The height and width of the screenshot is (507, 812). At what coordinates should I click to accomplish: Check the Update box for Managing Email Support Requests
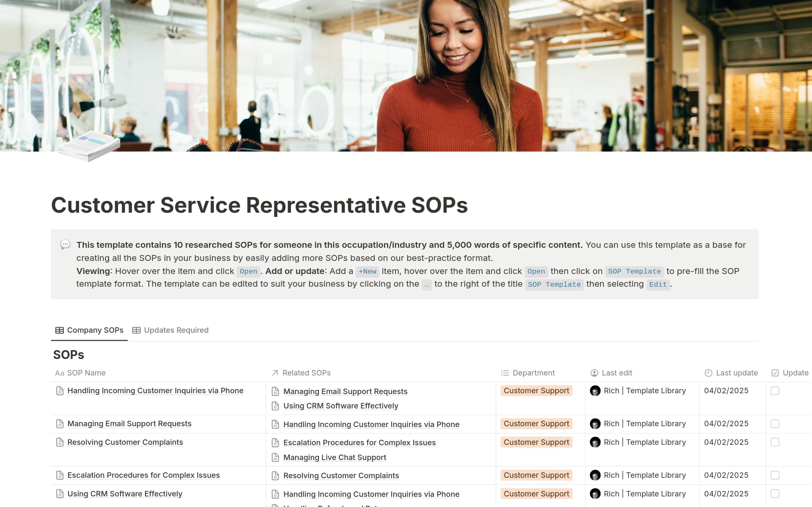[x=775, y=423]
